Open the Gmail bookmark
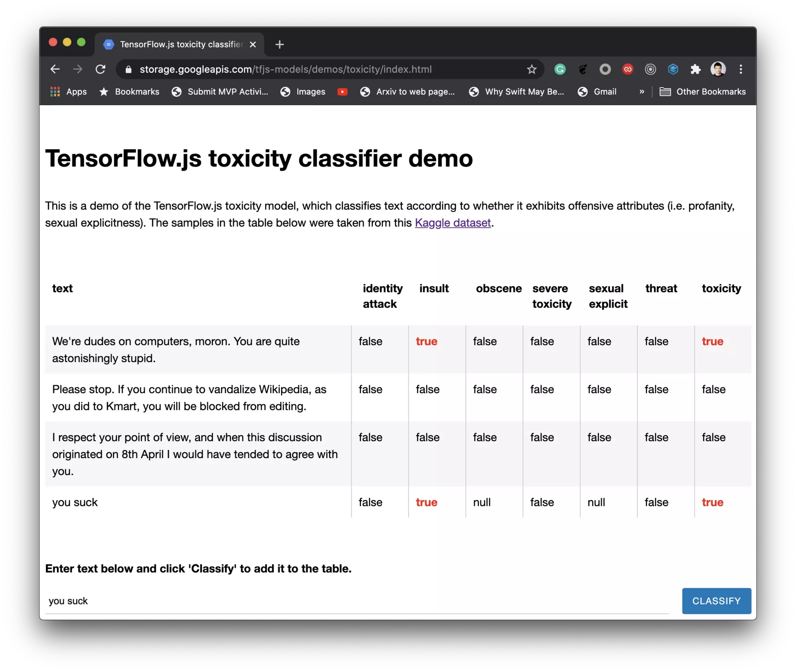 tap(597, 92)
